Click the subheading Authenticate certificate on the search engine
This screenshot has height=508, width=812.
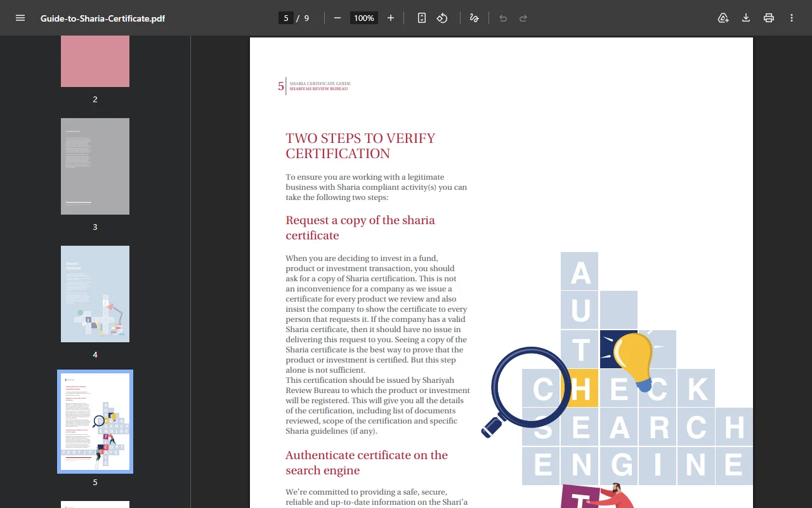(x=367, y=463)
